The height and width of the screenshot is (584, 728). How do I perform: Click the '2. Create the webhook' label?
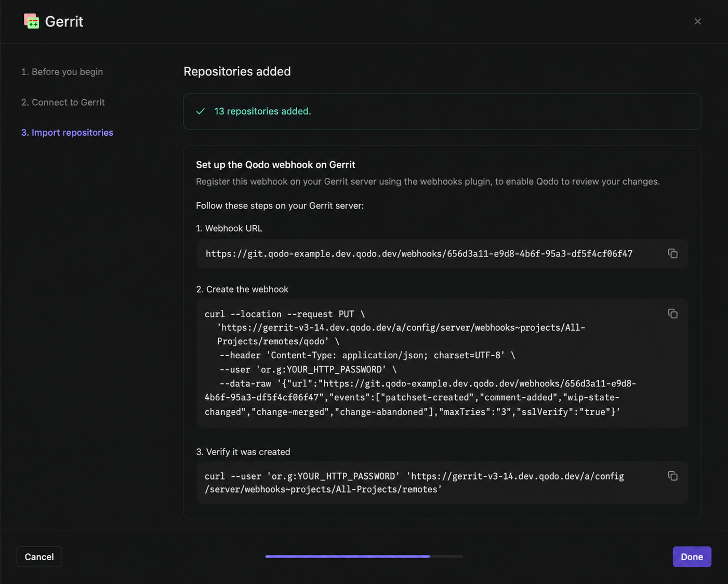[x=242, y=289]
